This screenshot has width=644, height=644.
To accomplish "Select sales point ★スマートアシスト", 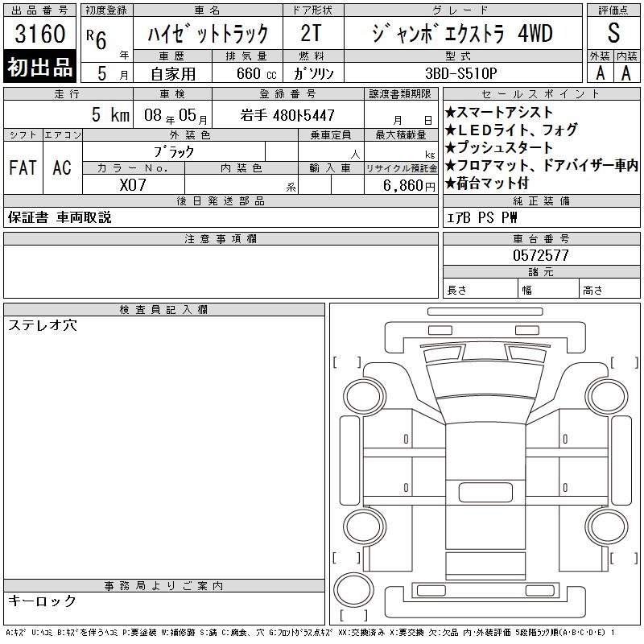I will [x=498, y=112].
